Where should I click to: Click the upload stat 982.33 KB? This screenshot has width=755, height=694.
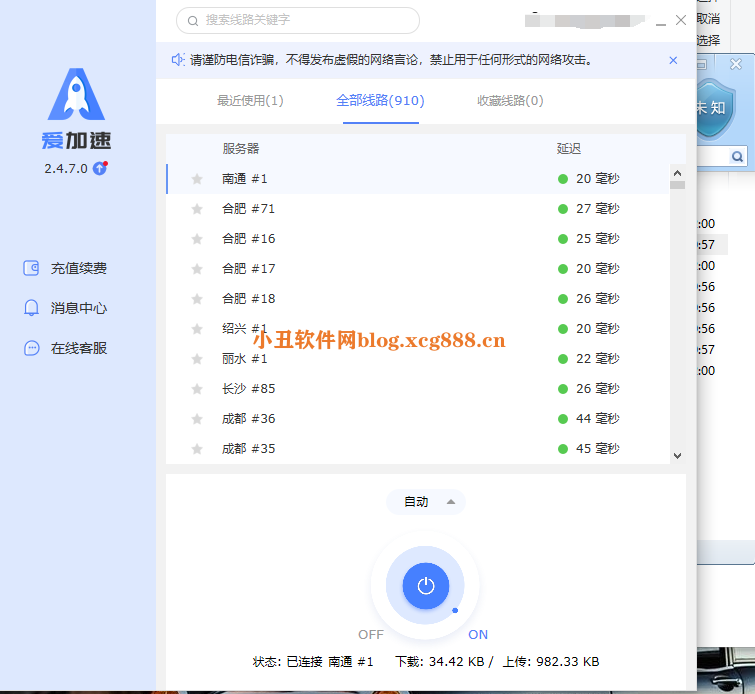pyautogui.click(x=568, y=662)
